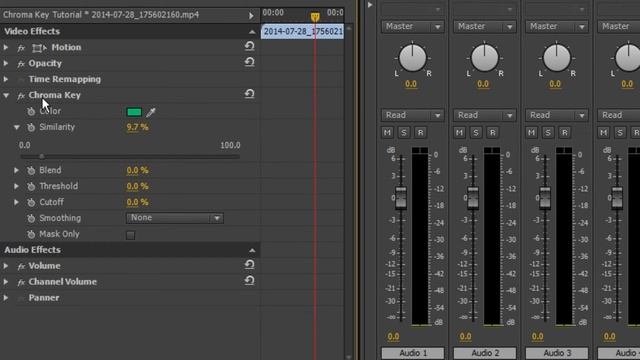Reset the Channel Volume effect

click(x=249, y=280)
